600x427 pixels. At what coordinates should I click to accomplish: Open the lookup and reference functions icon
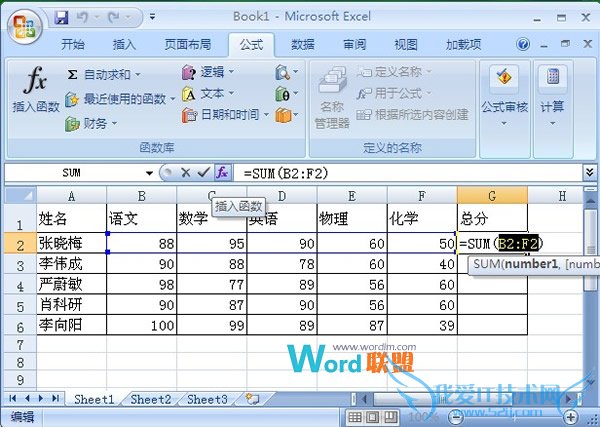286,72
